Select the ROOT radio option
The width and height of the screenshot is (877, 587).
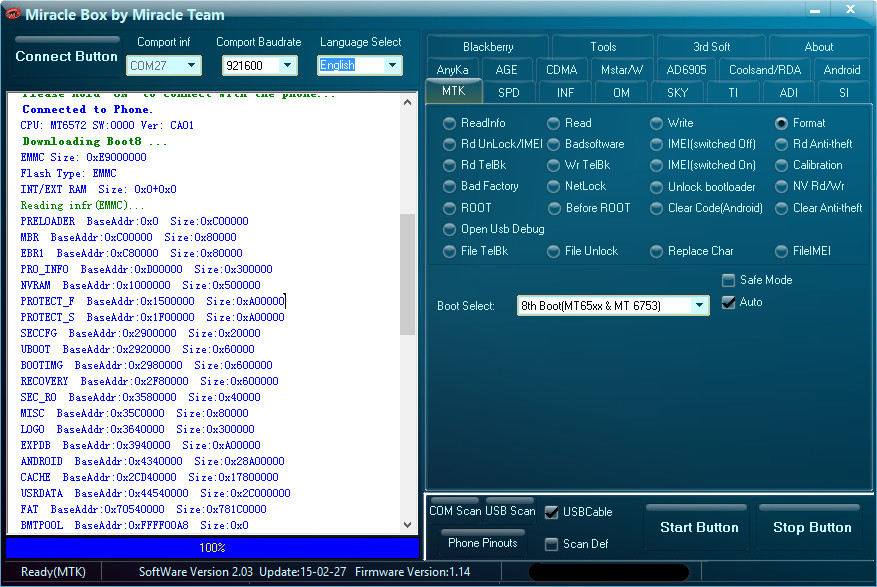(x=449, y=209)
